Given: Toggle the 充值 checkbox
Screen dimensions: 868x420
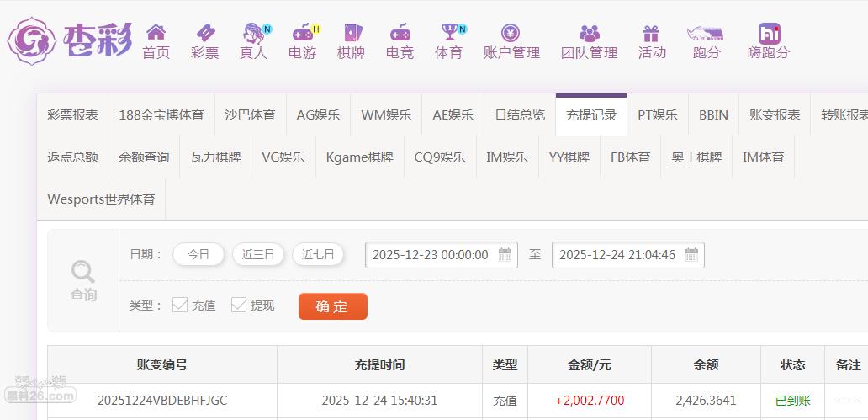Looking at the screenshot, I should 180,305.
